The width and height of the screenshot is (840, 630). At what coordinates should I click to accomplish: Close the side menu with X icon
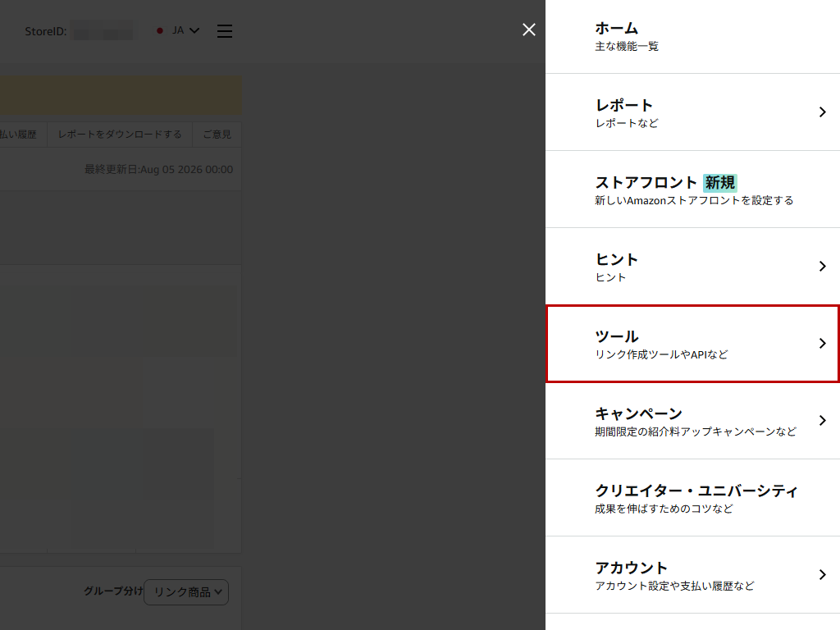(x=529, y=30)
